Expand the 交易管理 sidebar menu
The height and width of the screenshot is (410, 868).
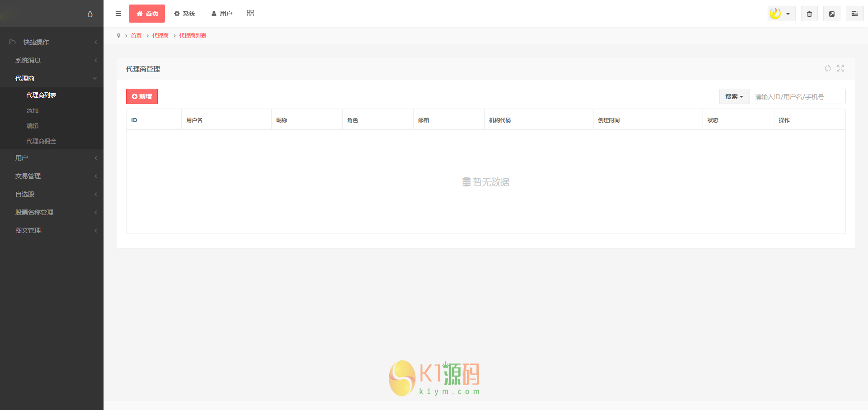(52, 176)
